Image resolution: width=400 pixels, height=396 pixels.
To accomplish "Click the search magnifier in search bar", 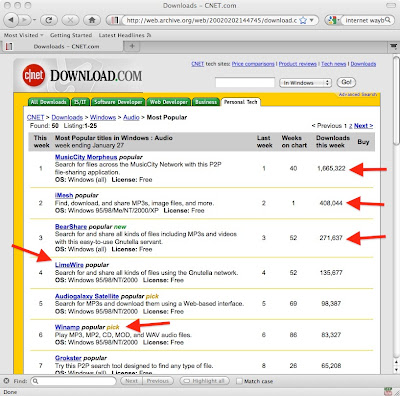I will [x=388, y=20].
